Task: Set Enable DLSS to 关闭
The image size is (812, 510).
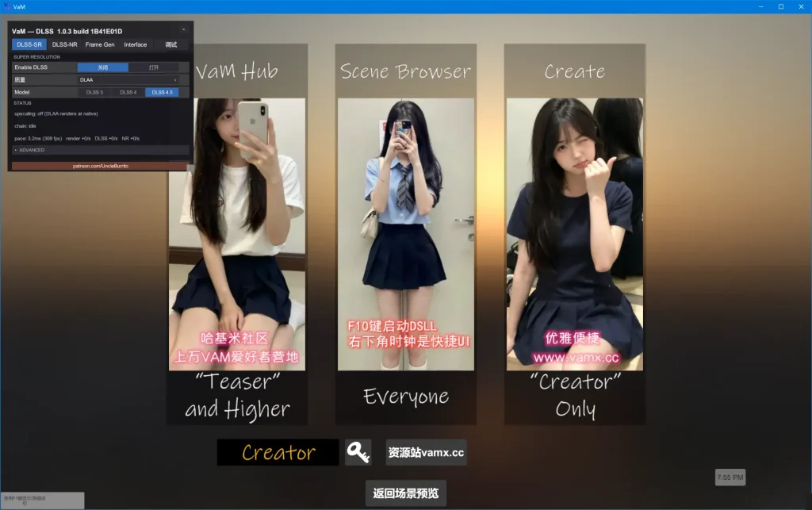Action: [x=103, y=67]
